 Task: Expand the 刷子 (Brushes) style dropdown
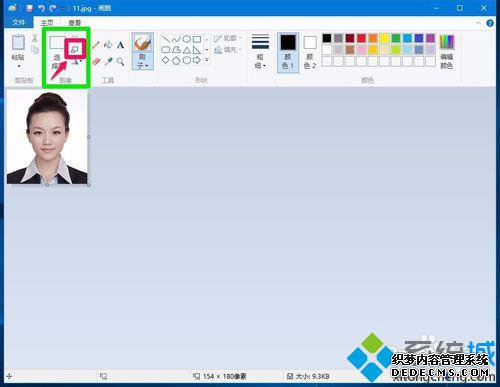coord(143,61)
